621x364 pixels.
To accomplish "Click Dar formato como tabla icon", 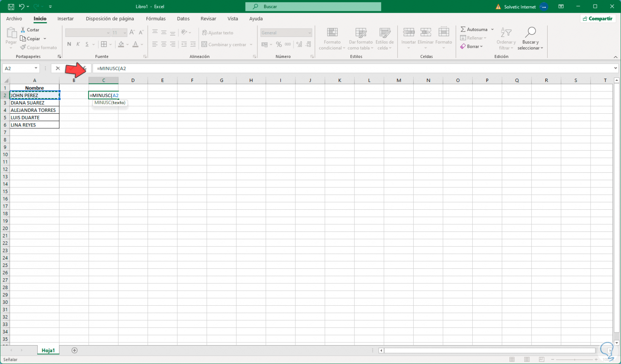I will (361, 33).
